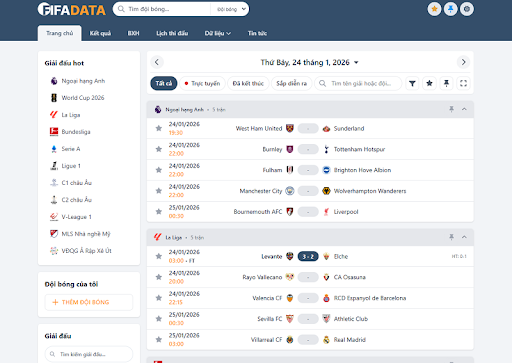Open settings gear icon in header

[467, 9]
